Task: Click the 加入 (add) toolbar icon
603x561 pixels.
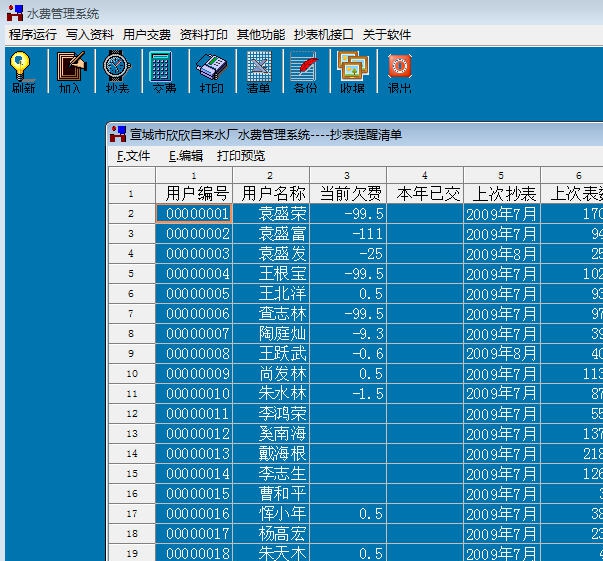Action: [x=69, y=71]
